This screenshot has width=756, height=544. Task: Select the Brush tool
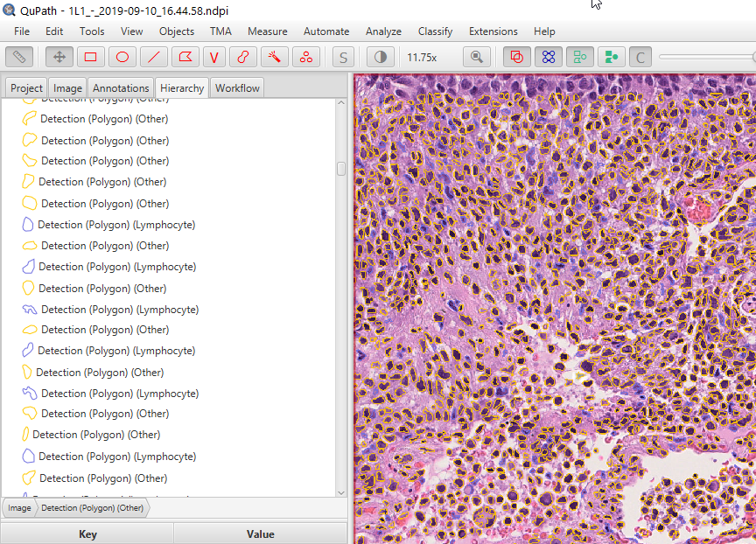pos(242,57)
